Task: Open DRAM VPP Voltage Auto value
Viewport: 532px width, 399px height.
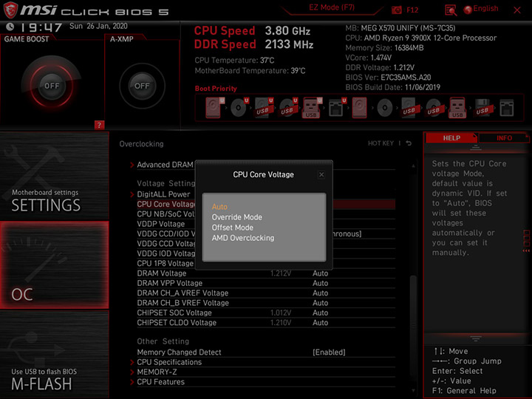Action: pos(320,283)
